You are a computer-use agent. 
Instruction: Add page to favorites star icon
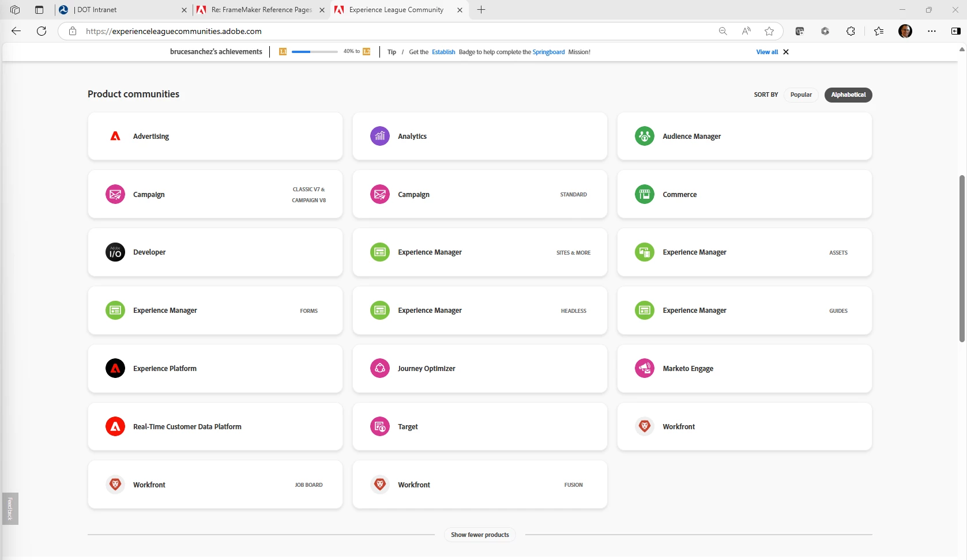[769, 31]
